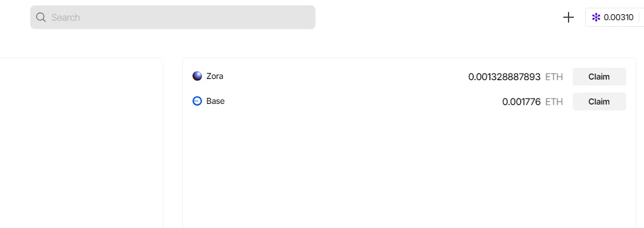Focus the Search input field
Image resolution: width=644 pixels, height=228 pixels.
coord(172,17)
